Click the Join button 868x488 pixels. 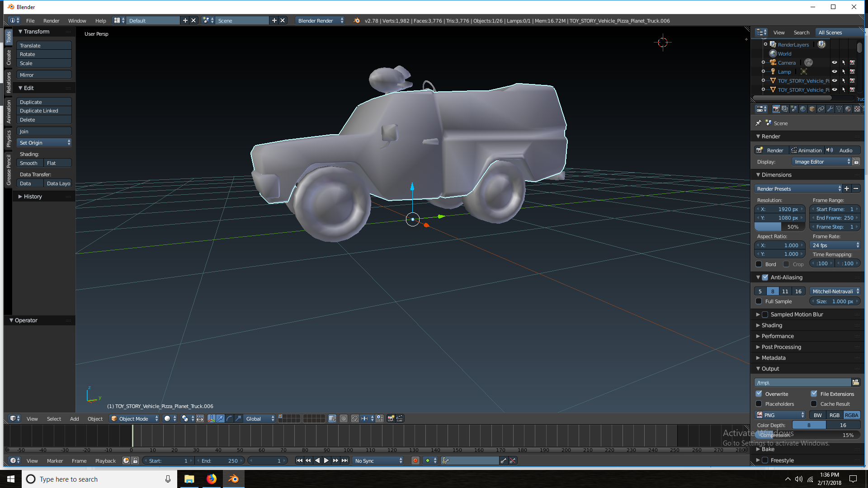tap(44, 131)
